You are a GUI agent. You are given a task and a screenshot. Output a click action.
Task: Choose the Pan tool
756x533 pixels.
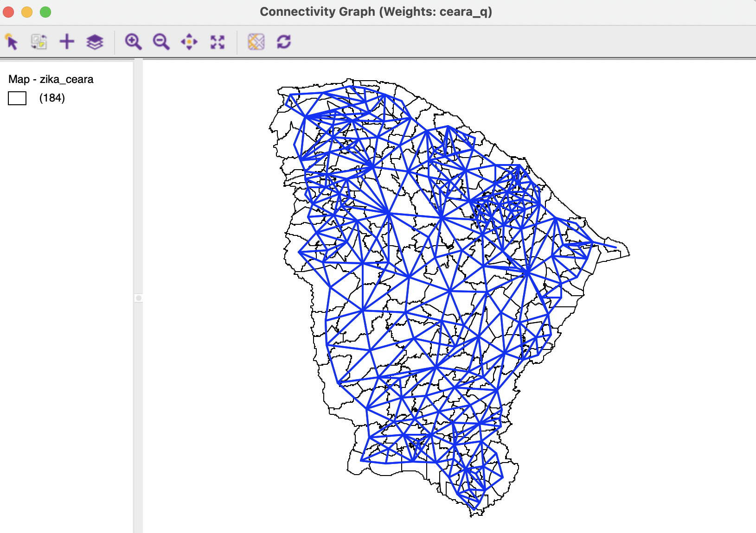[x=189, y=42]
